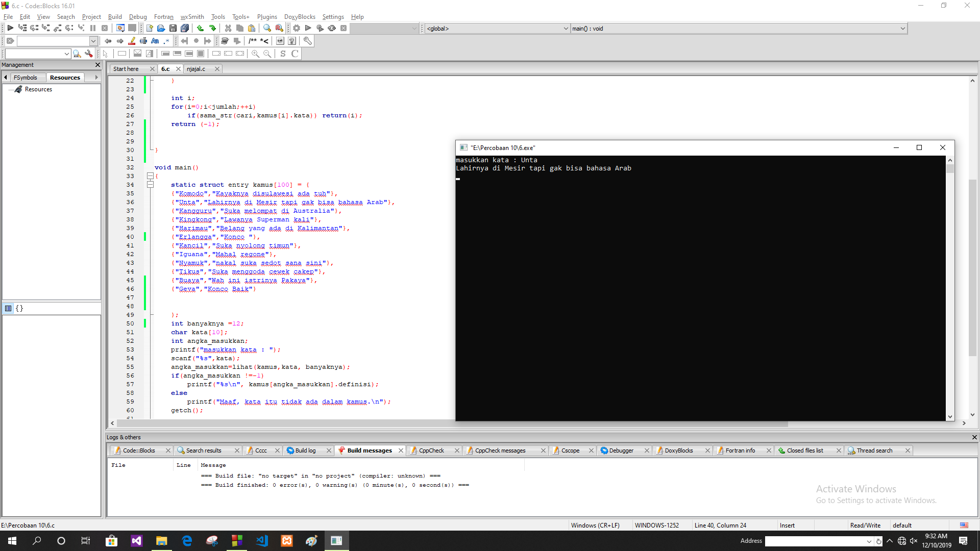Click the Resources tree item
This screenshot has width=980, height=551.
pyautogui.click(x=38, y=89)
